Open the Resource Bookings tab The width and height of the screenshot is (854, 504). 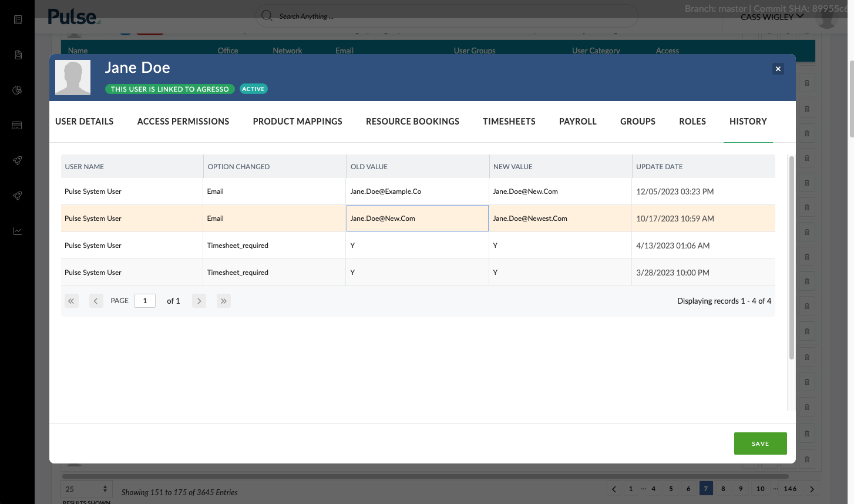click(413, 122)
